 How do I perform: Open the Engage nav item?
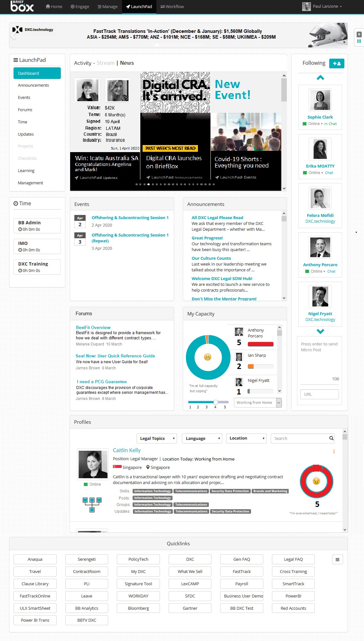80,6
